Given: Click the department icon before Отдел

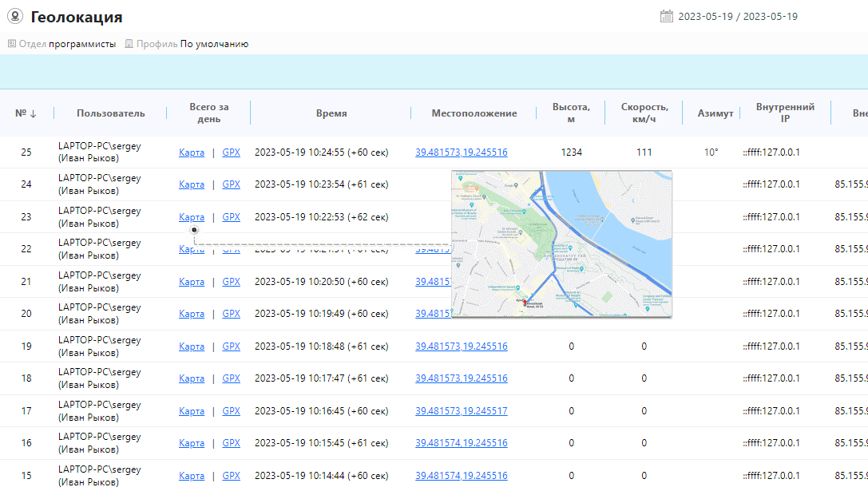Looking at the screenshot, I should point(11,44).
